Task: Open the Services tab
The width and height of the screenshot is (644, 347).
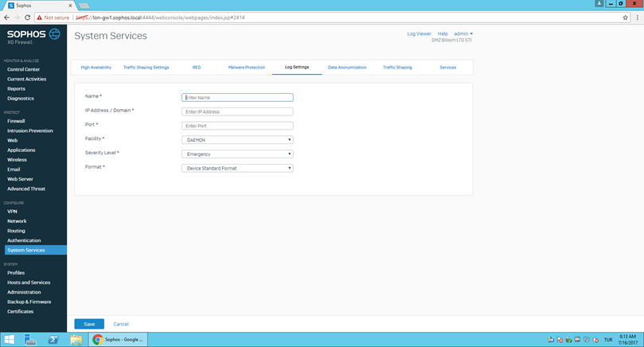Action: (447, 68)
